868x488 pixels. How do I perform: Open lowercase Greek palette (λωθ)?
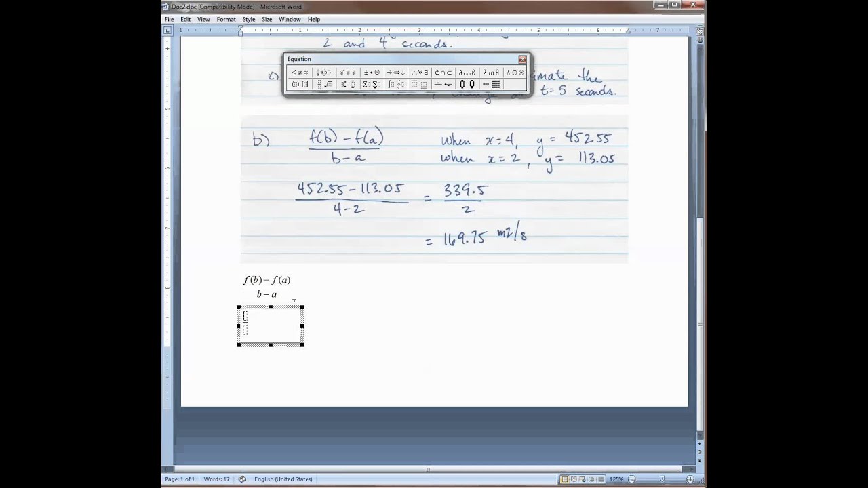point(491,73)
